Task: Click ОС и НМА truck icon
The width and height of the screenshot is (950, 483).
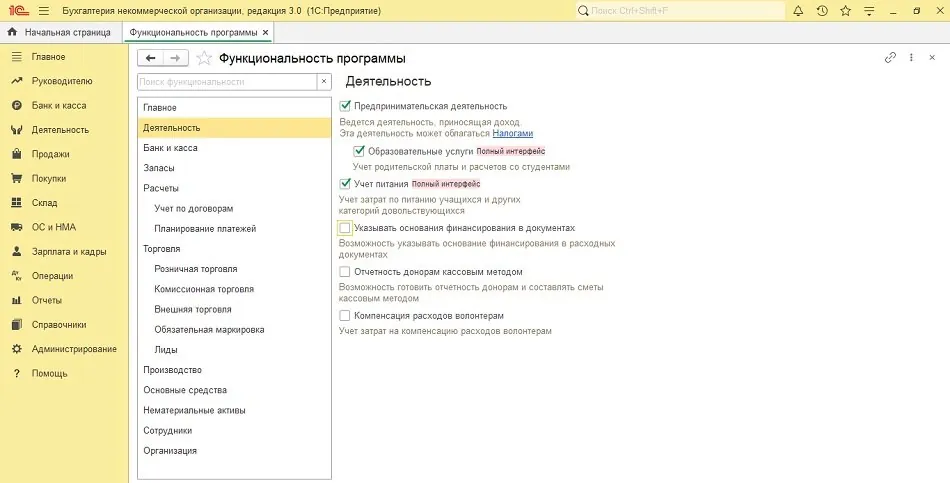Action: [x=17, y=227]
